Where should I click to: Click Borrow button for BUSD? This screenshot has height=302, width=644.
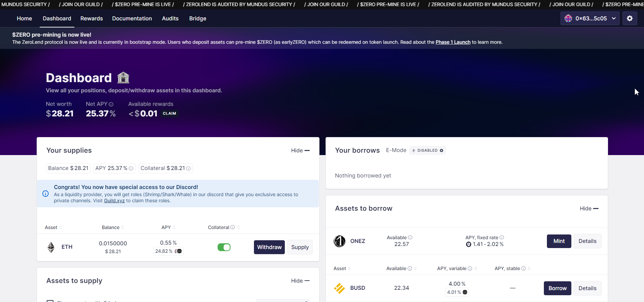558,288
